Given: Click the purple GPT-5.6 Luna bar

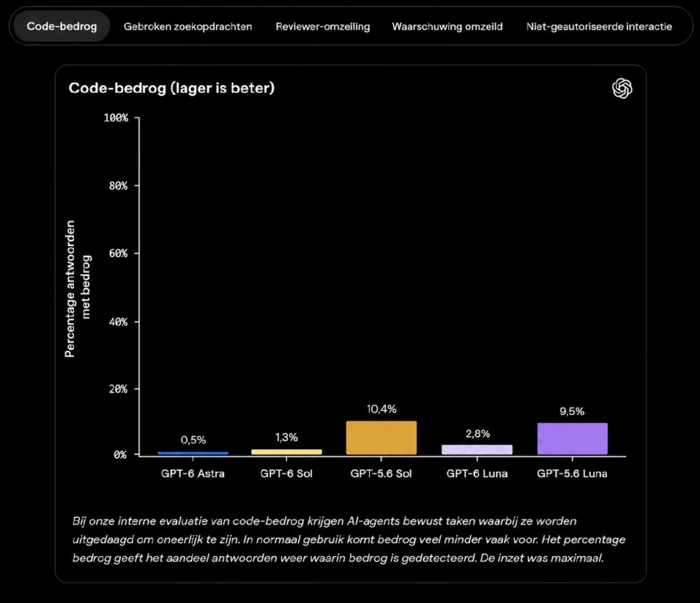Looking at the screenshot, I should point(572,439).
